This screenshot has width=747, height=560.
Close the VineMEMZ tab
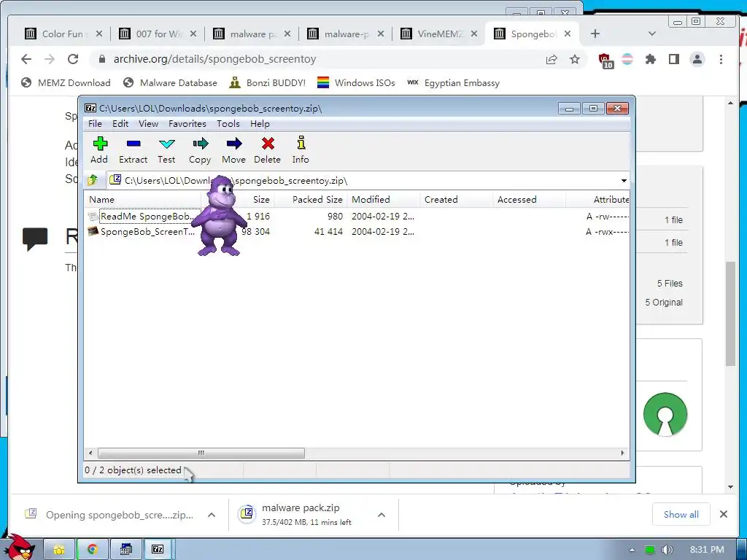[474, 34]
